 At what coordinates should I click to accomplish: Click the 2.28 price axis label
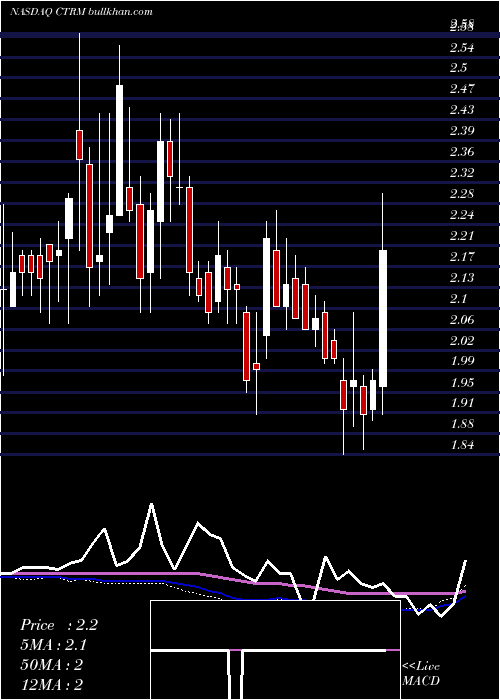462,194
